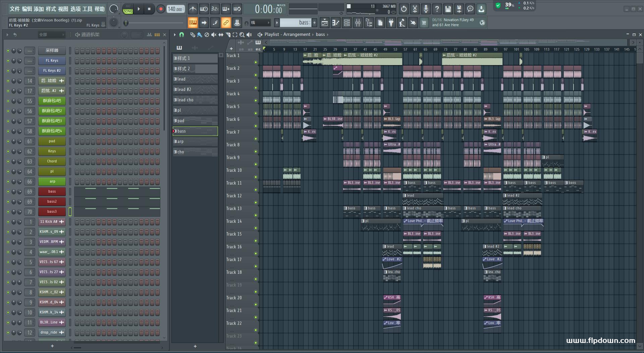Select the paint brush tool in playlist
The image size is (644, 353).
[x=200, y=35]
